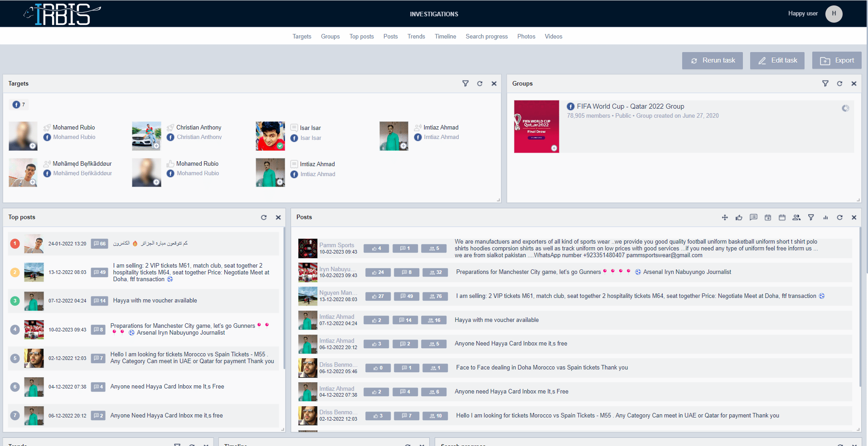Open the Search progress tab
This screenshot has width=868, height=446.
486,36
